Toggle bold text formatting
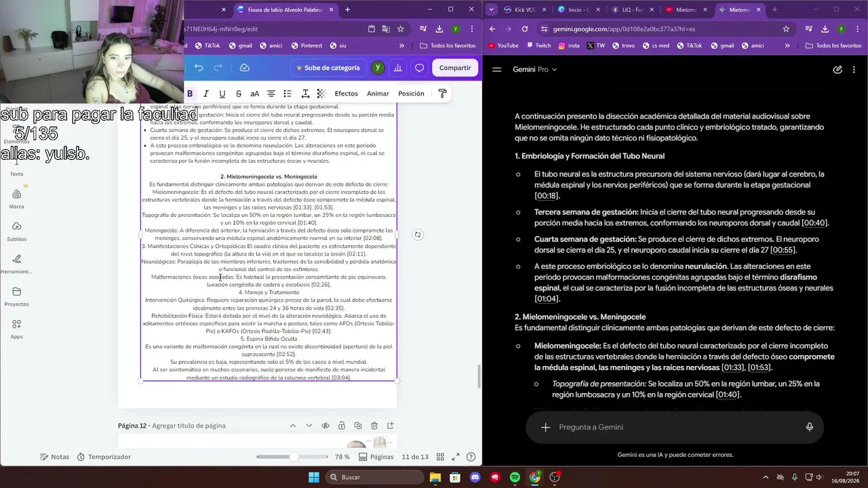Viewport: 868px width, 488px height. pos(190,94)
